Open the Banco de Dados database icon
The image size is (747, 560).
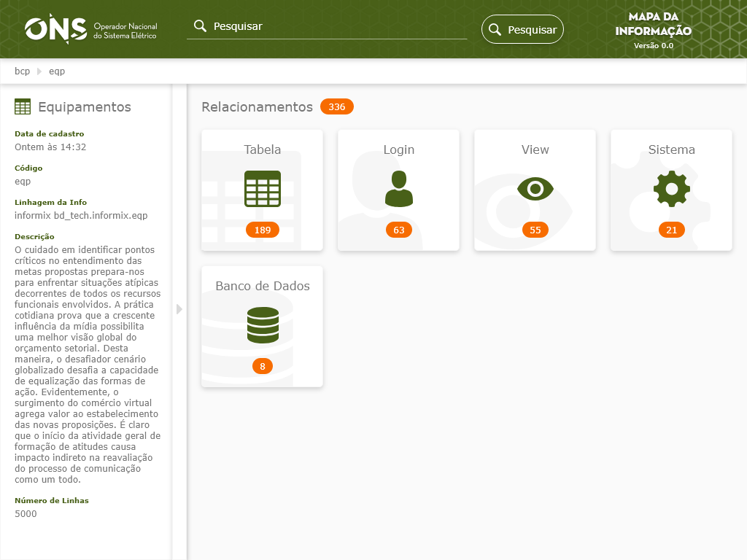pos(263,325)
